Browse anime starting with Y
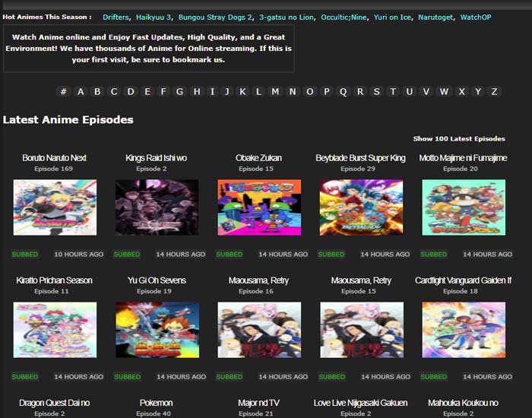532x418 pixels. coord(478,91)
